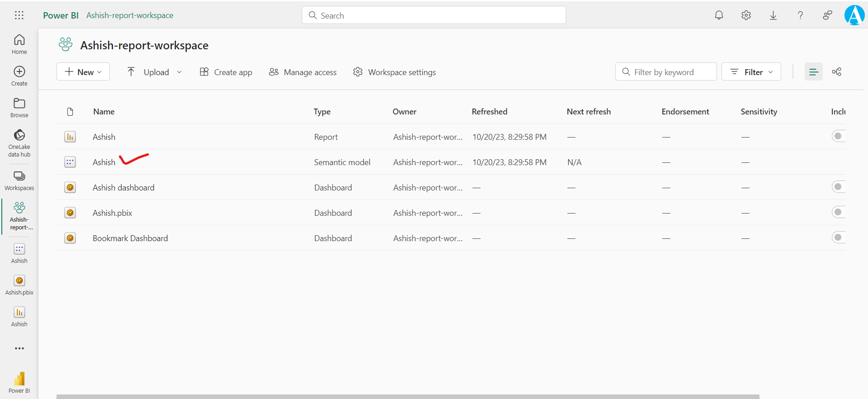Viewport: 868px width, 399px height.
Task: Click the Create plus icon in sidebar
Action: (19, 76)
